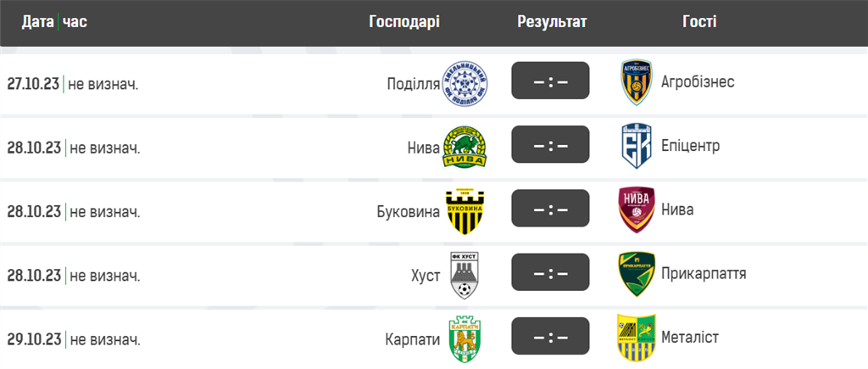Viewport: 868px width, 369px height.
Task: Click the Результат column header
Action: [552, 22]
